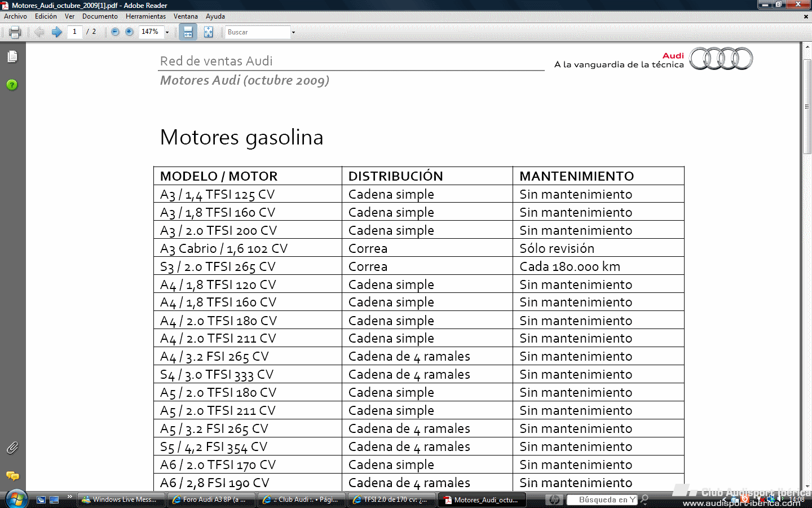Click the HP logo icon in taskbar
Viewport: 812px width, 508px height.
(x=554, y=500)
